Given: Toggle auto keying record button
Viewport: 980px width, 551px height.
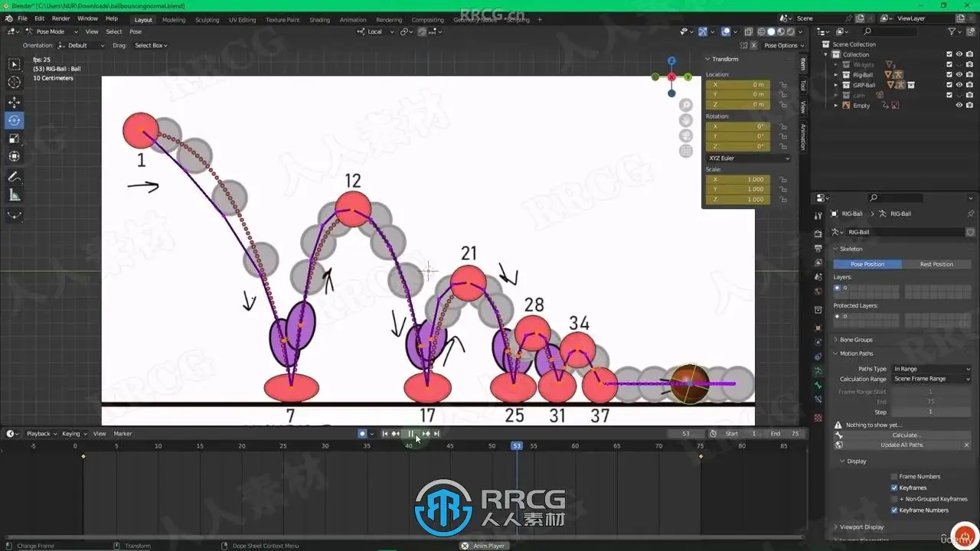Looking at the screenshot, I should (362, 434).
